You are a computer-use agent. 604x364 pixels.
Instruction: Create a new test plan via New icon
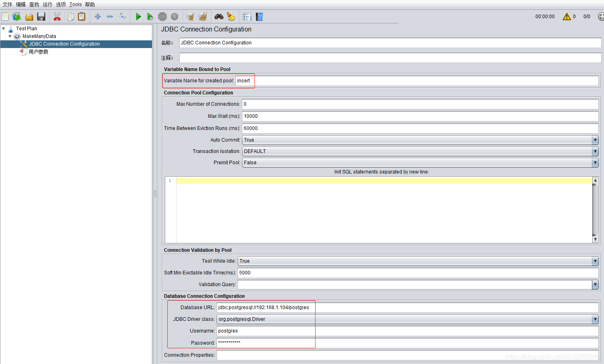[5, 17]
